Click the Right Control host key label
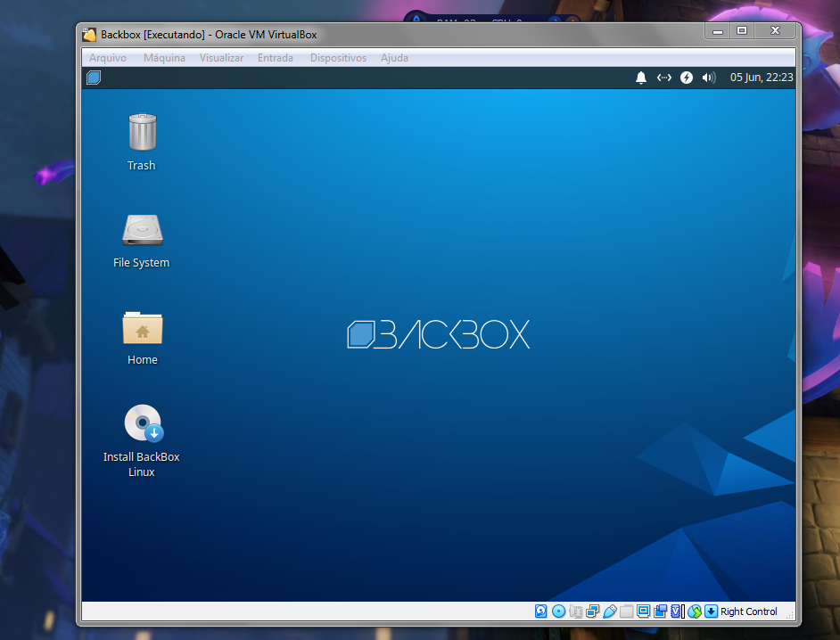The width and height of the screenshot is (840, 640). coord(748,611)
